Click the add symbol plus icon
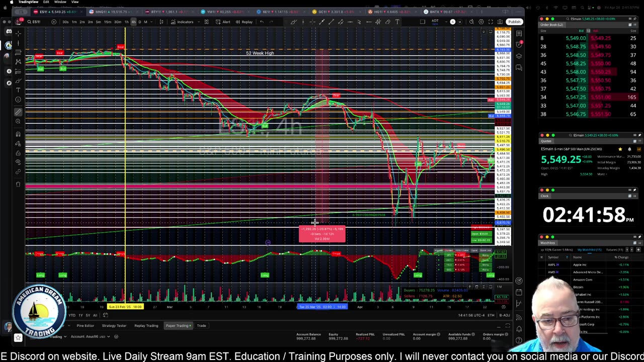Viewport: 644px width, 362px height. coord(54,22)
